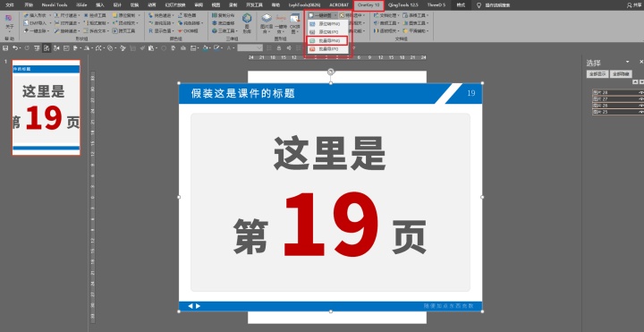Click the 共享 Share button
644x332 pixels.
tap(635, 5)
